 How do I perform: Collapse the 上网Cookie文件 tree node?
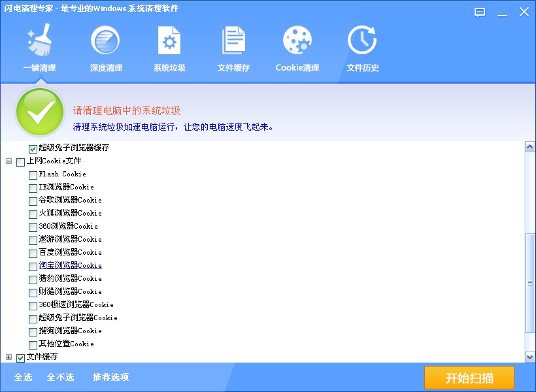coord(9,161)
